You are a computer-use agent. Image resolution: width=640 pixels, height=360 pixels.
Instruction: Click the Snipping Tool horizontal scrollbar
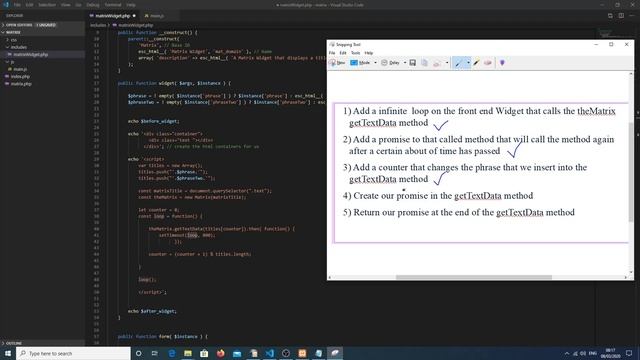[x=473, y=277]
